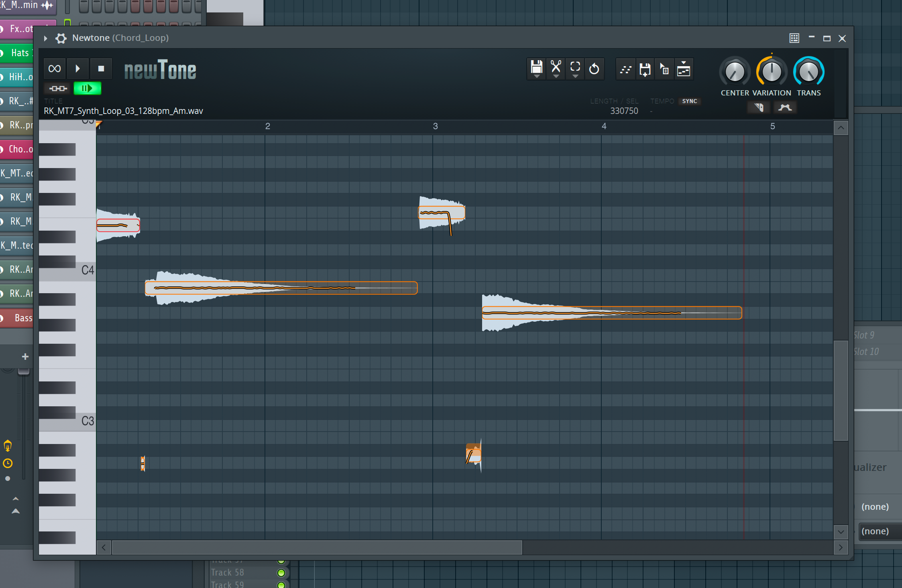Click the vertical scrollbar up arrow
This screenshot has width=902, height=588.
(841, 128)
